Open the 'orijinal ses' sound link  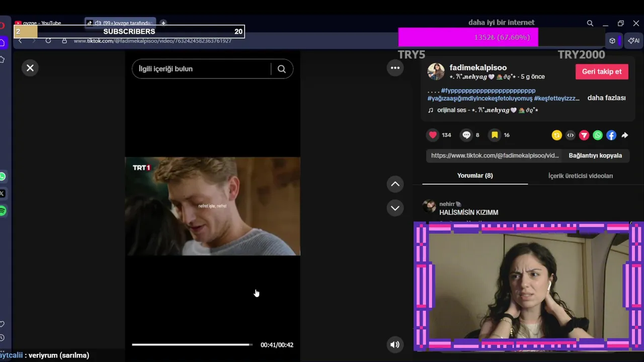(x=487, y=110)
